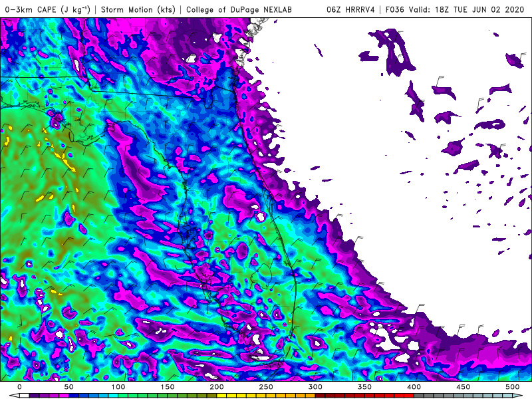Click the colorbar label '250'
This screenshot has height=399, width=532.
(266, 387)
